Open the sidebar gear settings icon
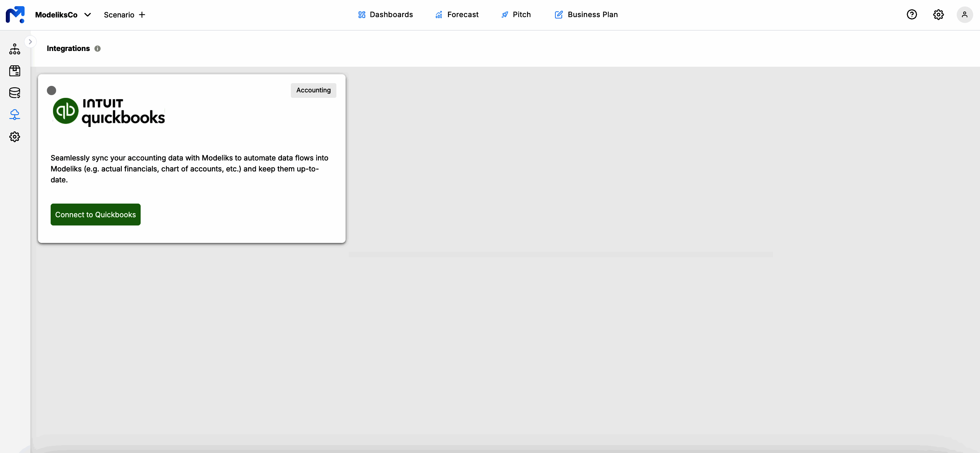Viewport: 980px width, 453px height. click(x=14, y=137)
